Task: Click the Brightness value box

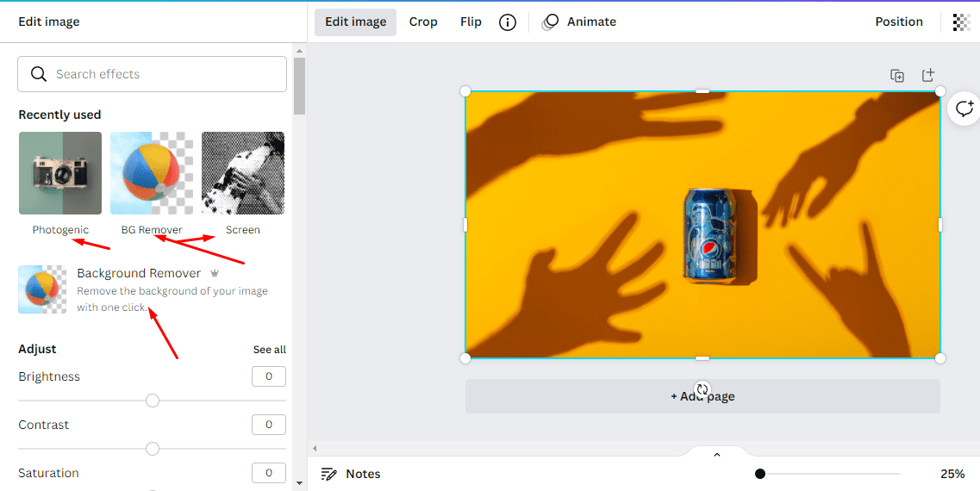Action: click(269, 376)
